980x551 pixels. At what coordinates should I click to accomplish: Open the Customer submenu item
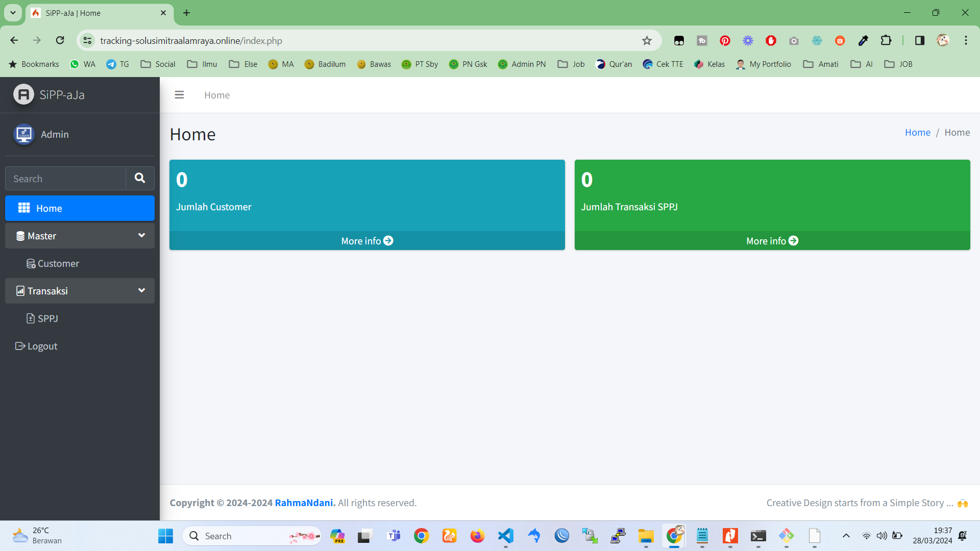[x=80, y=263]
